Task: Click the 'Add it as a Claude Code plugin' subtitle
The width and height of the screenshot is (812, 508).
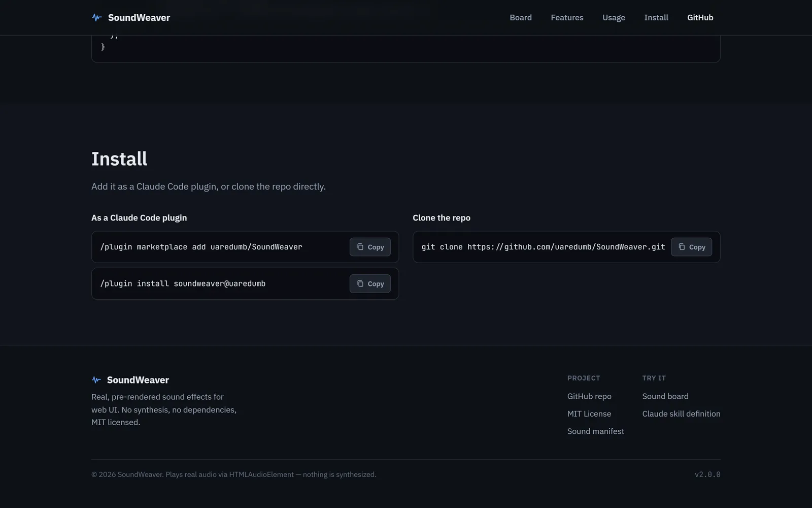Action: pos(209,186)
